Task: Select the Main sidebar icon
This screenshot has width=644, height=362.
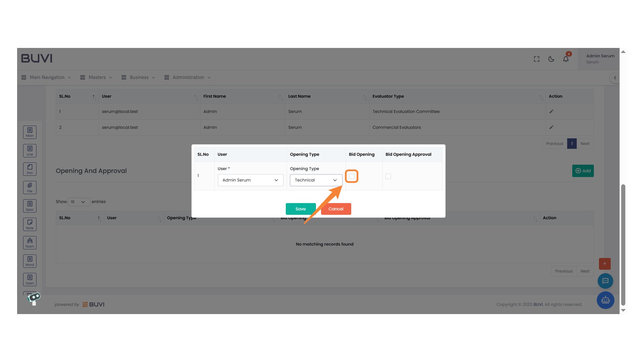Action: [x=30, y=132]
